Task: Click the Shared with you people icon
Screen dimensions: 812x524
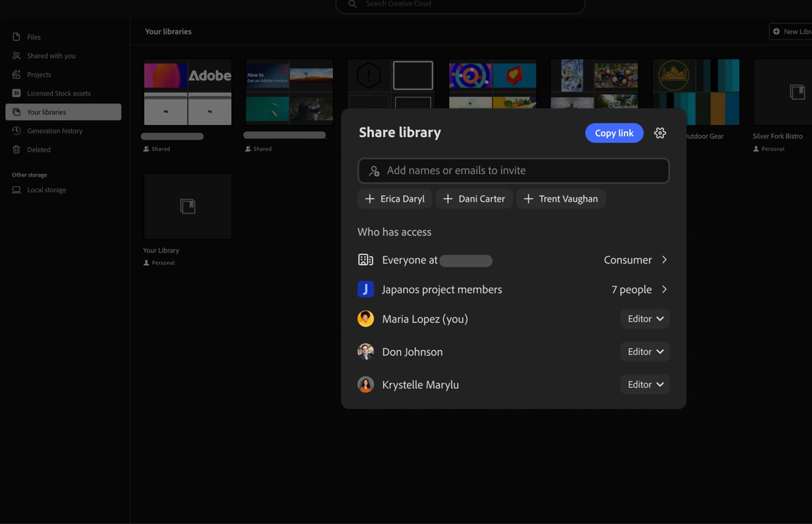Action: pos(16,55)
